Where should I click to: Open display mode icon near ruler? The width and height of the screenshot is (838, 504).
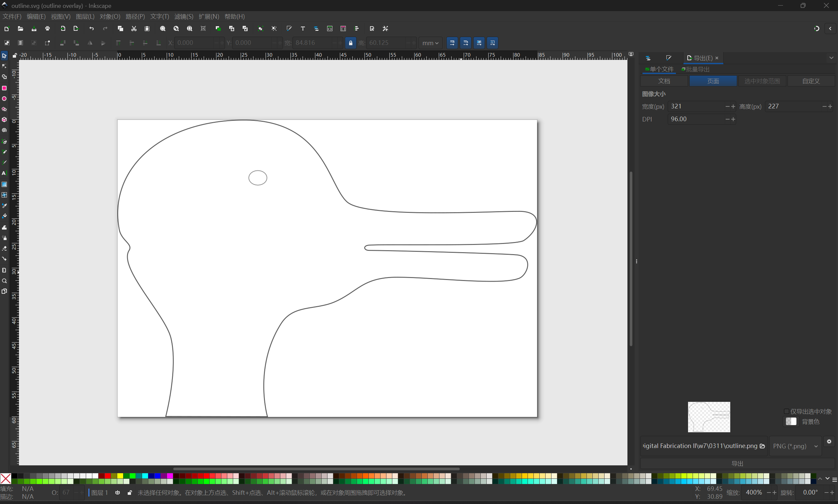[x=631, y=54]
